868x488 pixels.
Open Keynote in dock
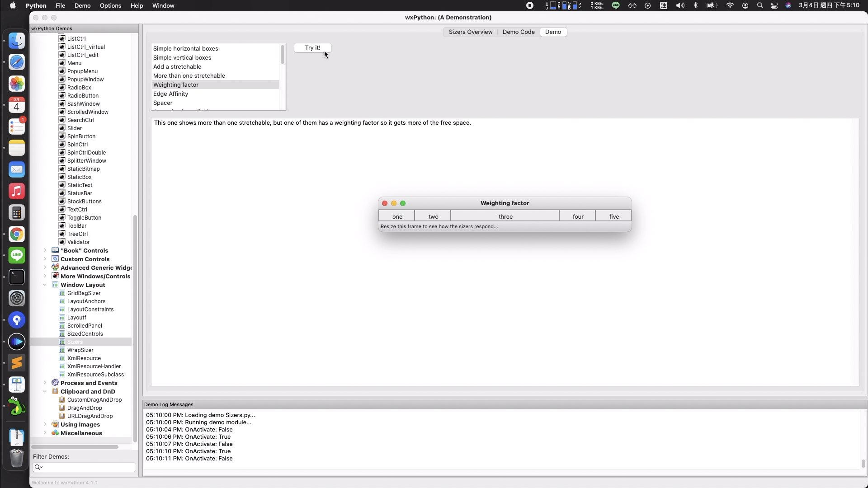coord(17,385)
